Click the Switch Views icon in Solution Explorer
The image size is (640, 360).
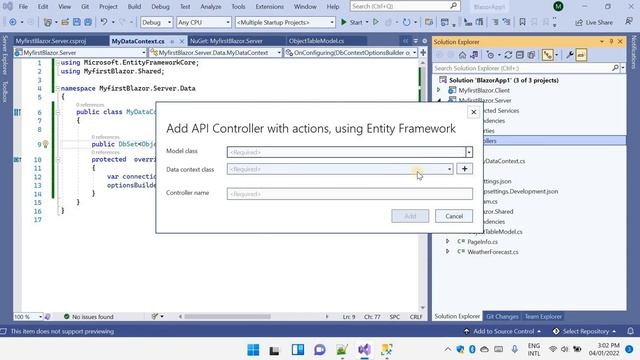coord(474,55)
